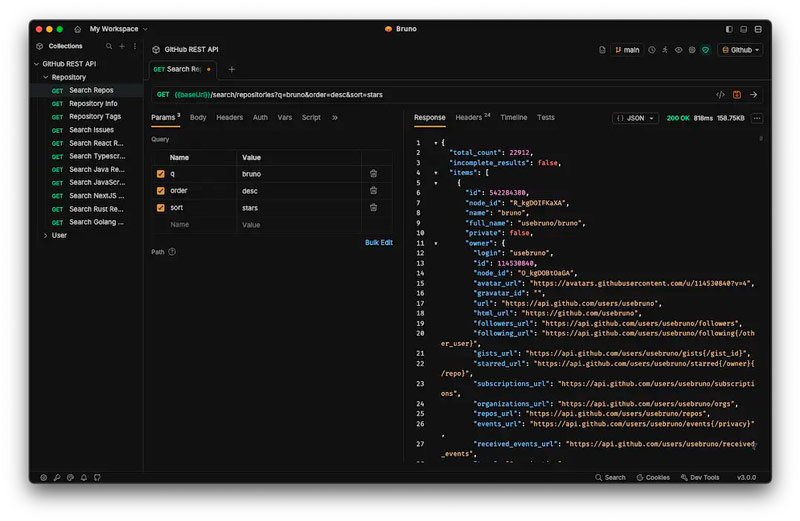Click the generate code icon in URL bar
This screenshot has width=800, height=521.
(720, 95)
